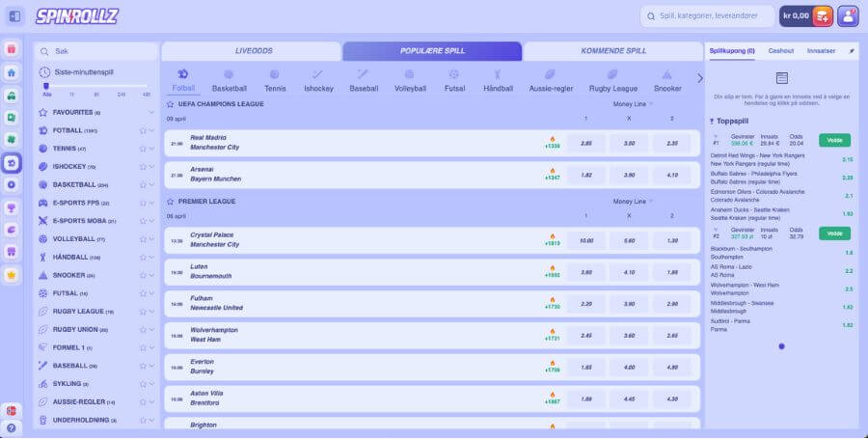868x439 pixels.
Task: Click the SpinRollz logo
Action: point(77,16)
